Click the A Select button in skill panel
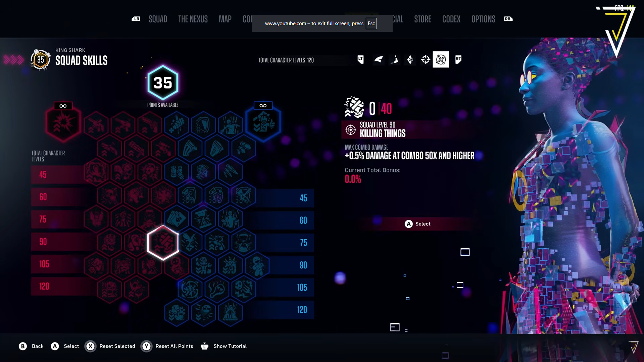This screenshot has width=644, height=362. [417, 224]
